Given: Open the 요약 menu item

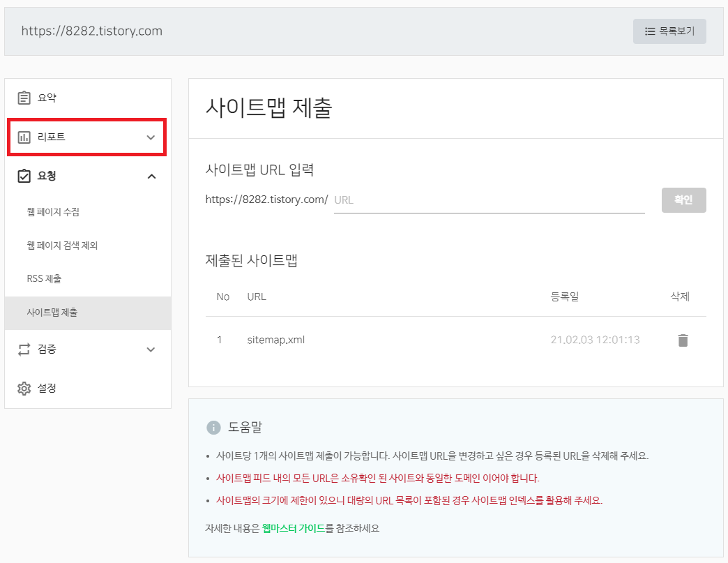Looking at the screenshot, I should pos(88,98).
